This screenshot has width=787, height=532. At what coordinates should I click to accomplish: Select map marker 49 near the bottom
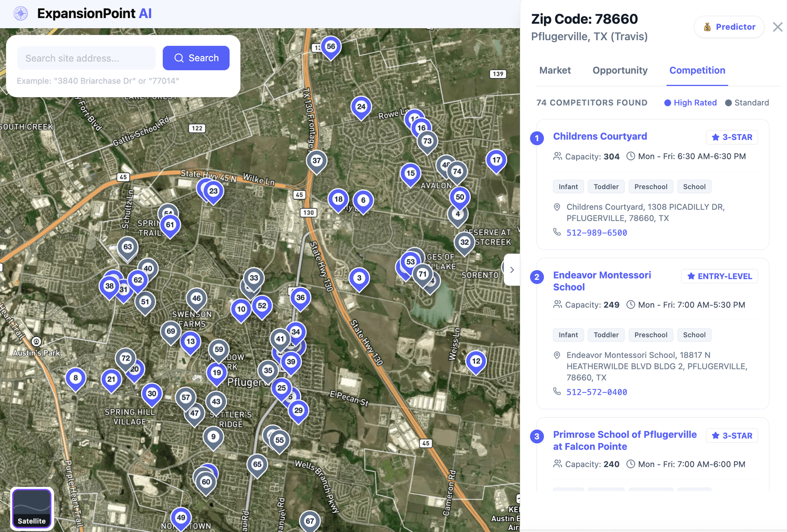click(181, 517)
